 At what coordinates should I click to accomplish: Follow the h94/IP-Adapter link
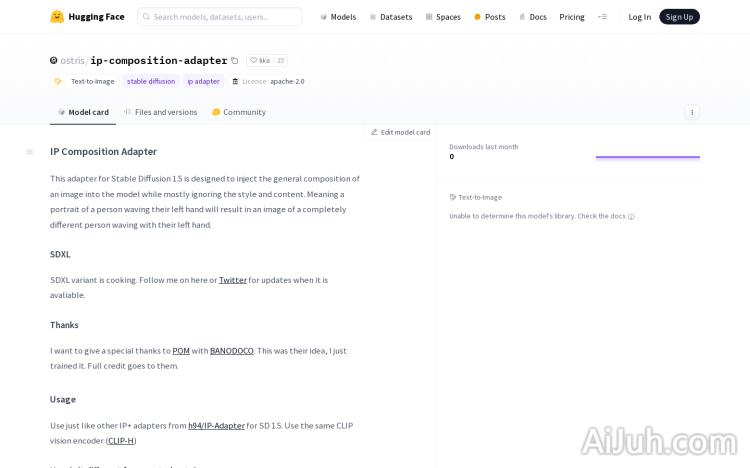click(216, 425)
